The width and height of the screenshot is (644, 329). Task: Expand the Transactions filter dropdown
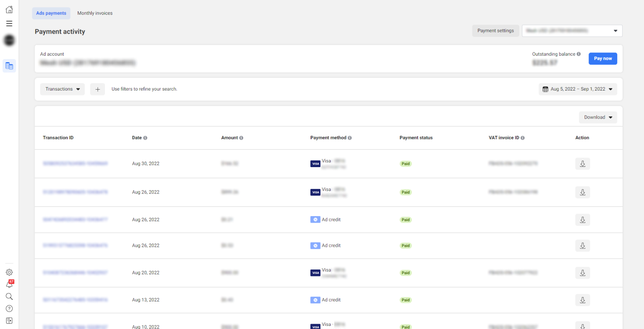pyautogui.click(x=63, y=89)
